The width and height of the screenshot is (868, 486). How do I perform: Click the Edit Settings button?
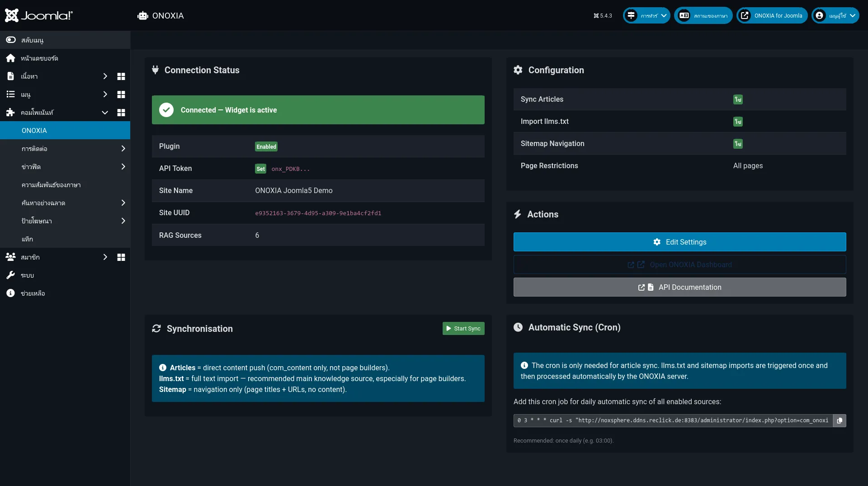(x=679, y=242)
